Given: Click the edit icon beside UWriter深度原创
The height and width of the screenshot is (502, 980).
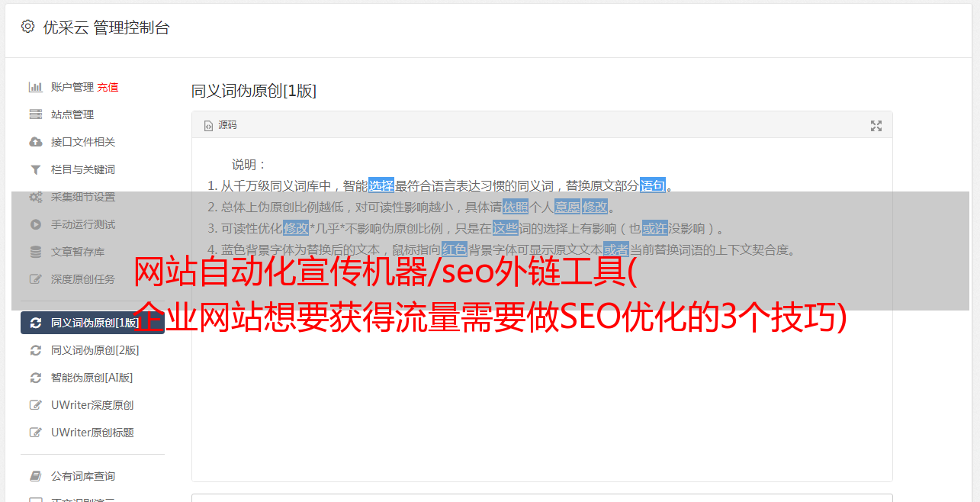Looking at the screenshot, I should click(x=35, y=405).
